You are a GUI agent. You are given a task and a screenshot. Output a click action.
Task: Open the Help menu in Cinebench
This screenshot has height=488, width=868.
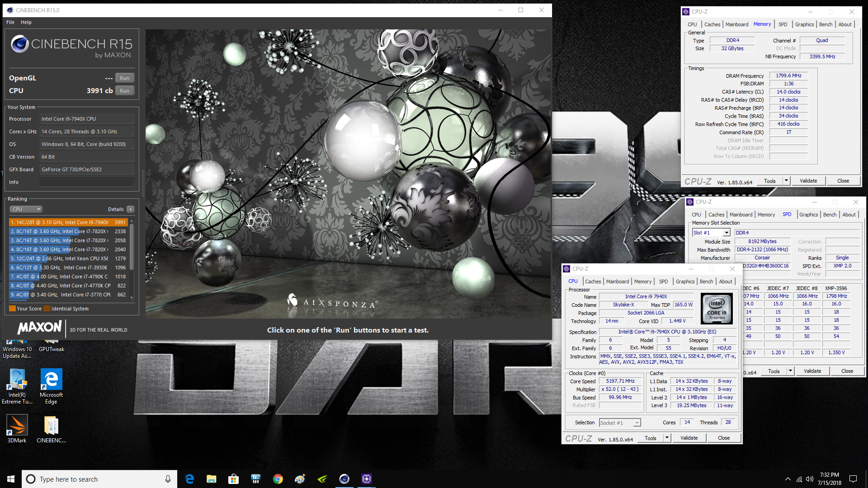[26, 22]
